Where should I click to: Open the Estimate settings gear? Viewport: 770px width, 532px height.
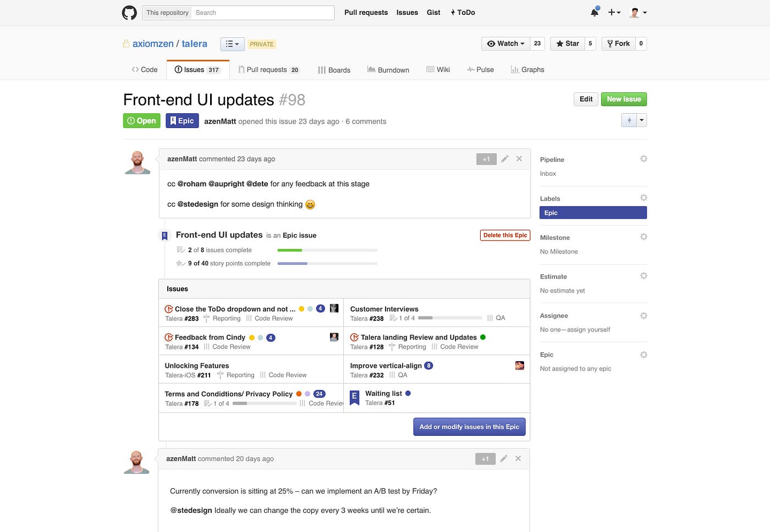tap(643, 275)
